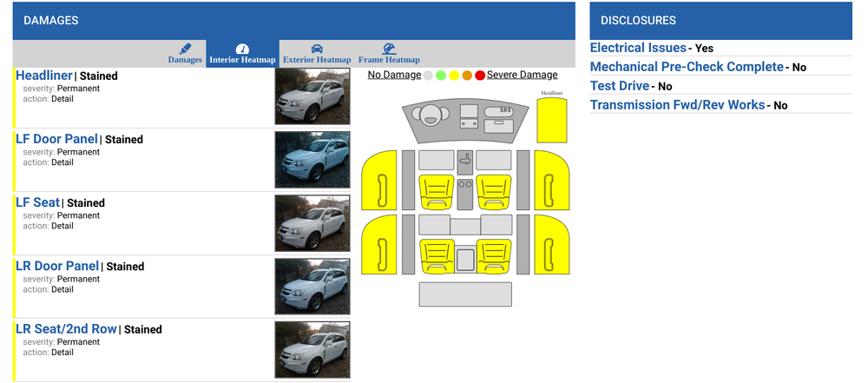Image resolution: width=868 pixels, height=383 pixels.
Task: Open the Headliner damage photo thumbnail
Action: tap(312, 96)
